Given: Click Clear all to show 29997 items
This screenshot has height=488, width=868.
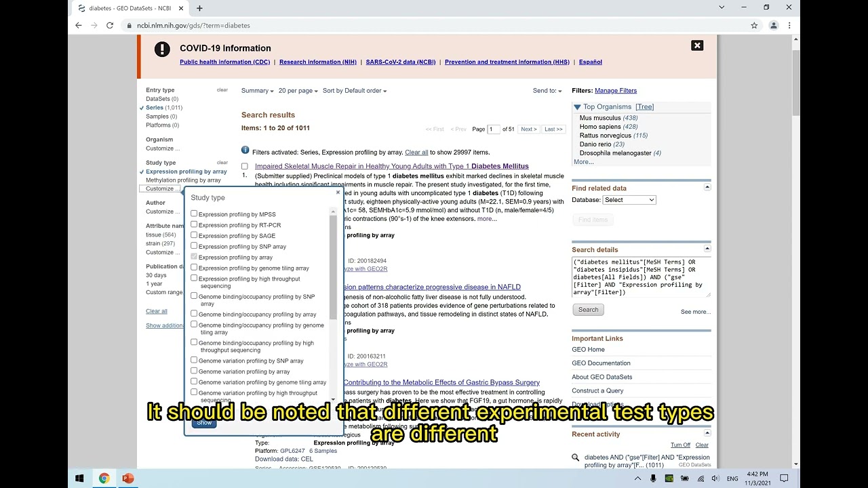Looking at the screenshot, I should point(416,152).
